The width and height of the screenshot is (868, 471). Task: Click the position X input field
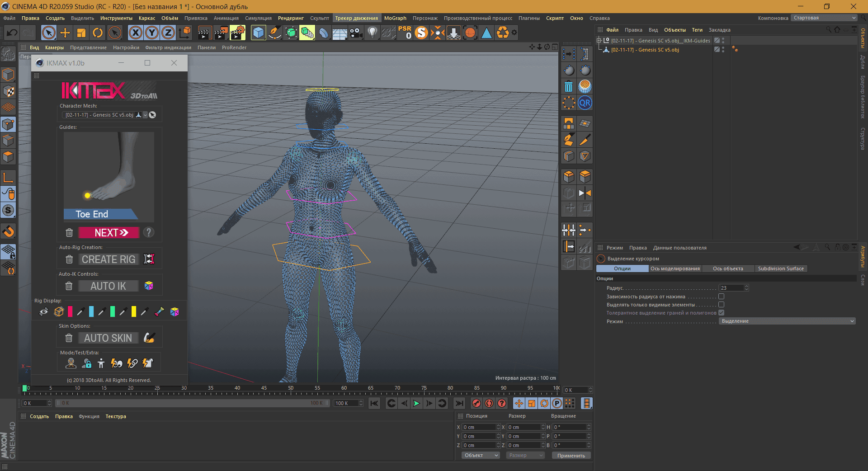(478, 427)
